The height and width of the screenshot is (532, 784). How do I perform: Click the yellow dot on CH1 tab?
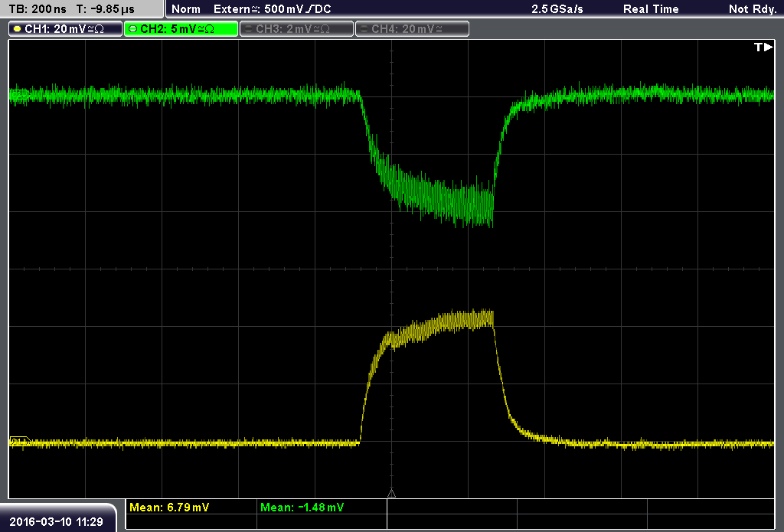(18, 29)
